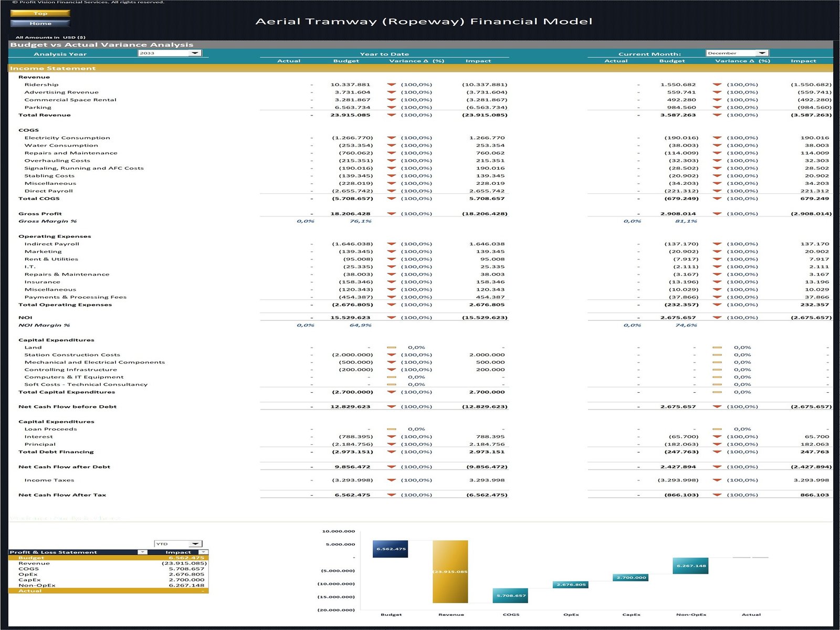The height and width of the screenshot is (630, 840).
Task: Click the red arrow beside Gross Profit YTD
Action: click(x=391, y=214)
